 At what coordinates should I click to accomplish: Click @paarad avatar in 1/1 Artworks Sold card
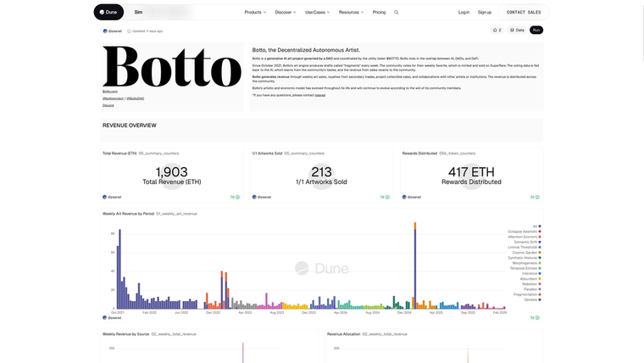pos(254,197)
